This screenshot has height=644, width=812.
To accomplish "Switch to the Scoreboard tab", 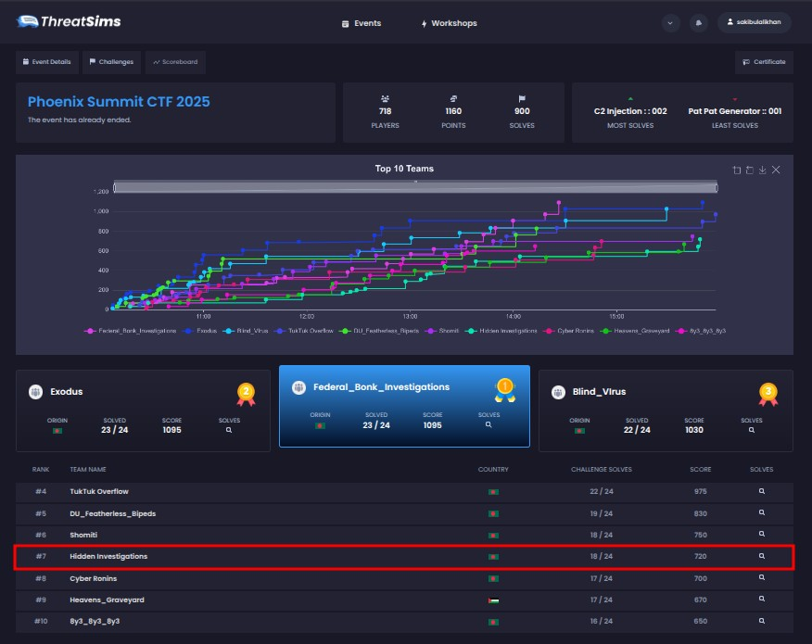I will click(x=175, y=61).
